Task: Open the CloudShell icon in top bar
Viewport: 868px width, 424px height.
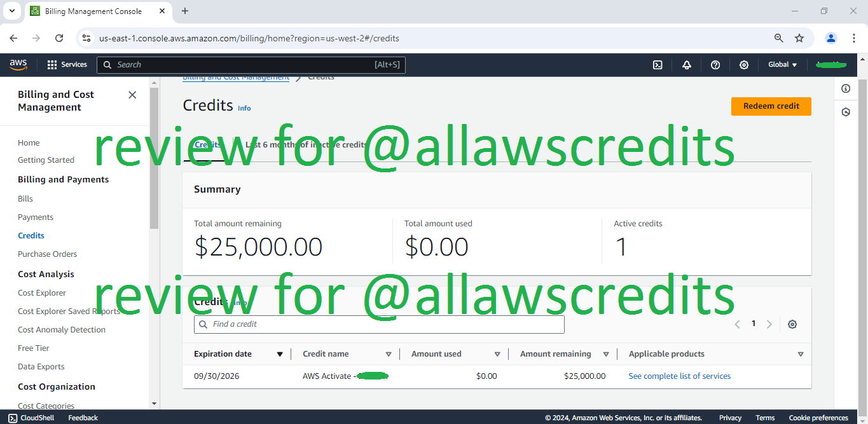Action: point(658,65)
